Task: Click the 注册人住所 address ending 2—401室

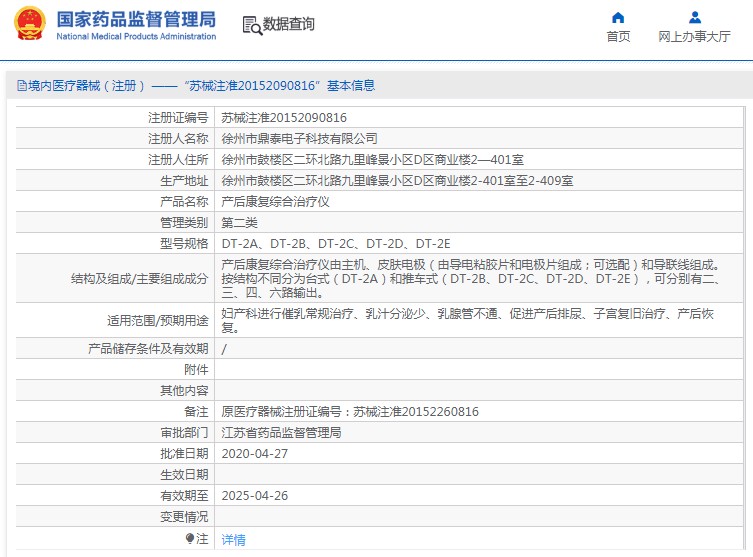Action: pos(372,160)
